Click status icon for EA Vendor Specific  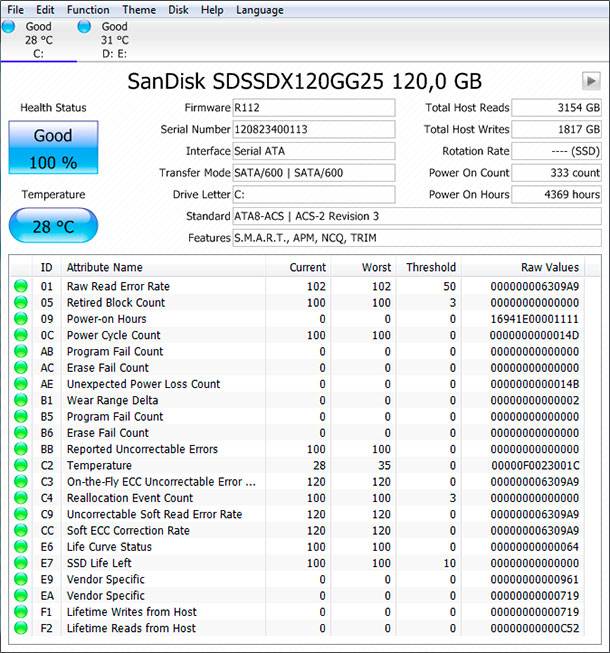click(20, 595)
